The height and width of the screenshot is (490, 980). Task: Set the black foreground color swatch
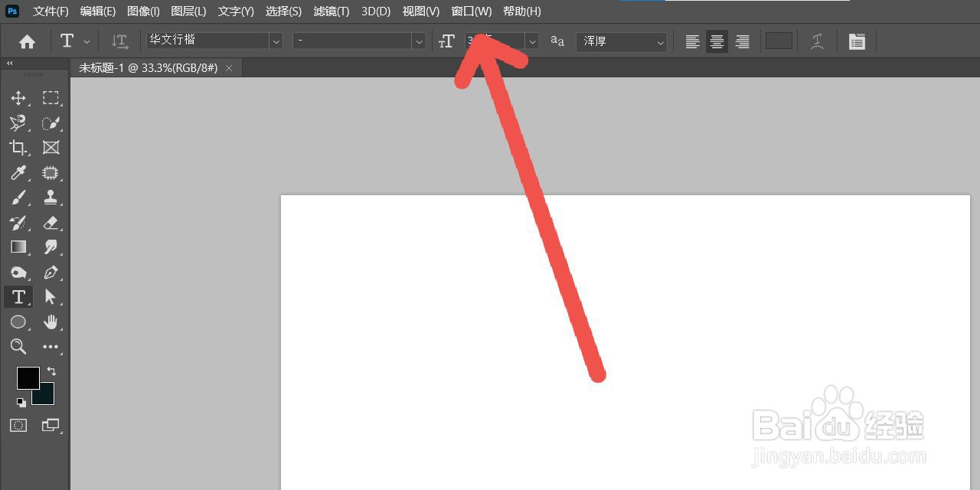click(28, 377)
